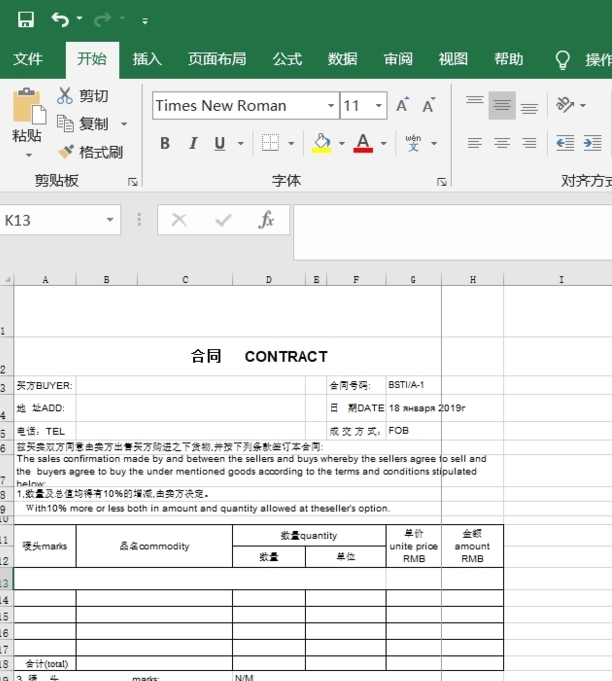This screenshot has height=681, width=612.
Task: Click the Borders icon
Action: point(270,142)
